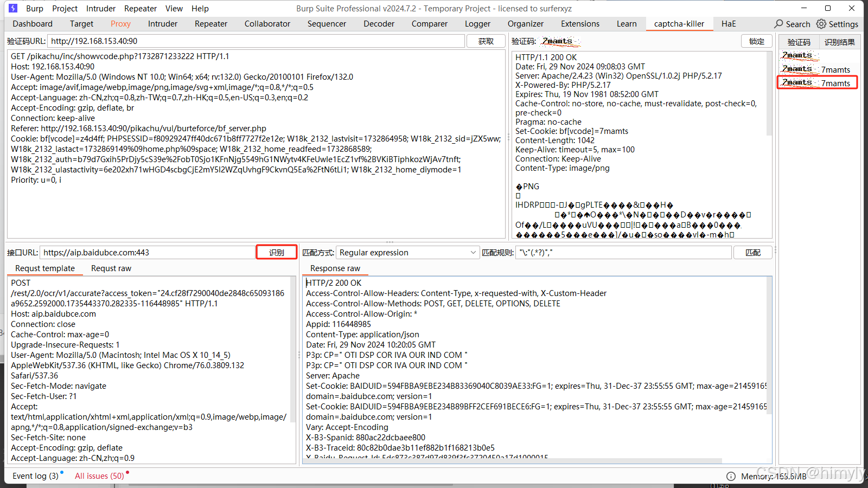Click the Burp Suite logo icon

(x=13, y=8)
